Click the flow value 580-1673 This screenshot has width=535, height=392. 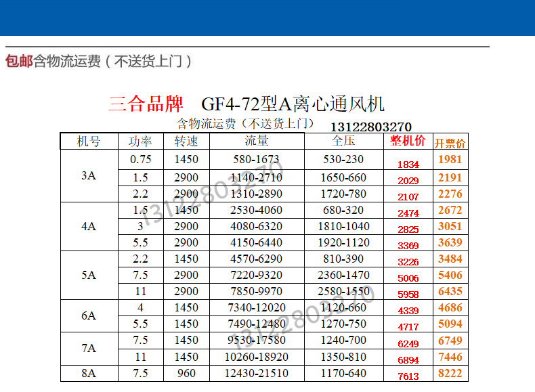tap(256, 159)
